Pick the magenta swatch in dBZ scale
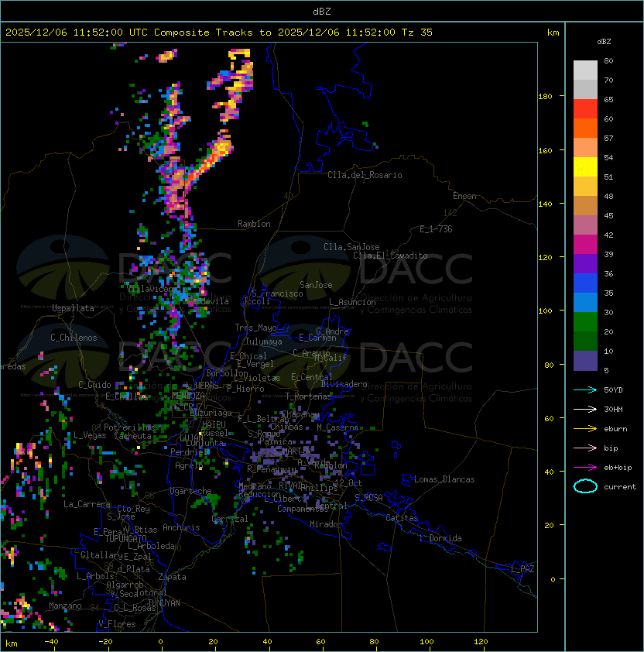The width and height of the screenshot is (644, 652). pos(585,245)
